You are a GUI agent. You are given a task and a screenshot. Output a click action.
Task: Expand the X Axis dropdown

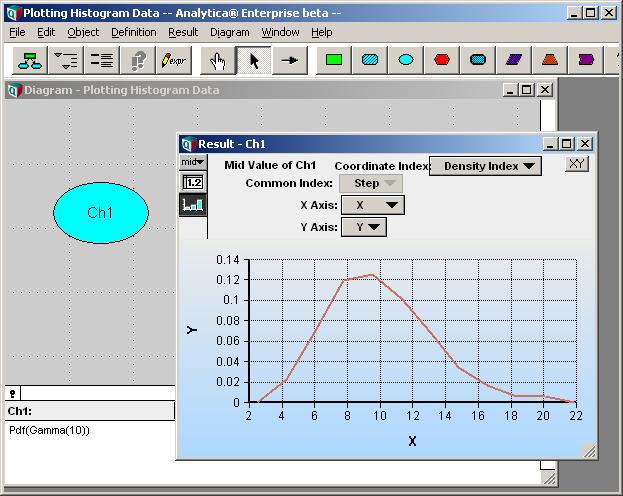[x=373, y=205]
